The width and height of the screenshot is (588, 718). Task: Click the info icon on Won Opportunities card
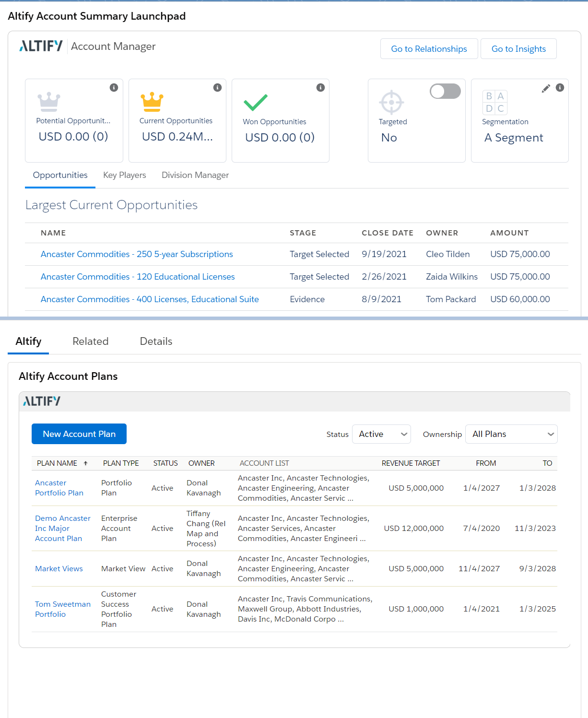click(x=320, y=87)
